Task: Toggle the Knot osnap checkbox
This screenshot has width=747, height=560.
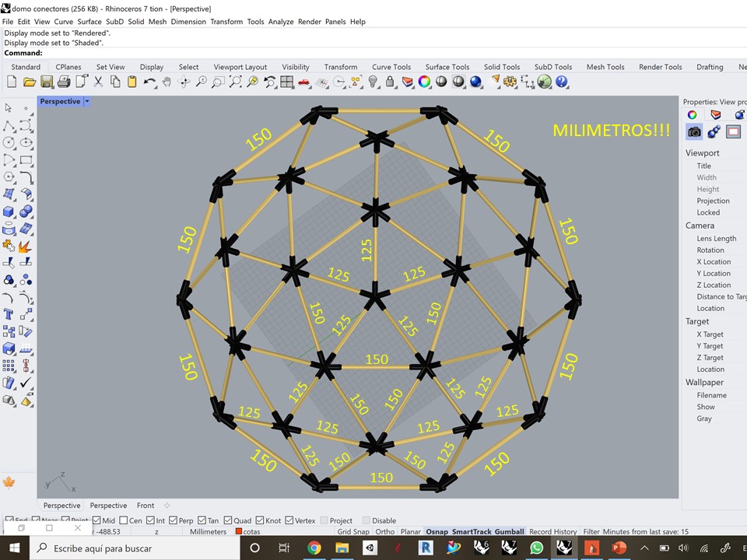Action: [260, 520]
